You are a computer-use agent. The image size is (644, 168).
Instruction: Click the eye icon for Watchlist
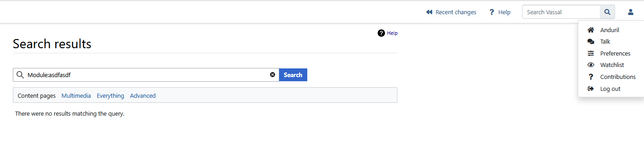click(591, 65)
